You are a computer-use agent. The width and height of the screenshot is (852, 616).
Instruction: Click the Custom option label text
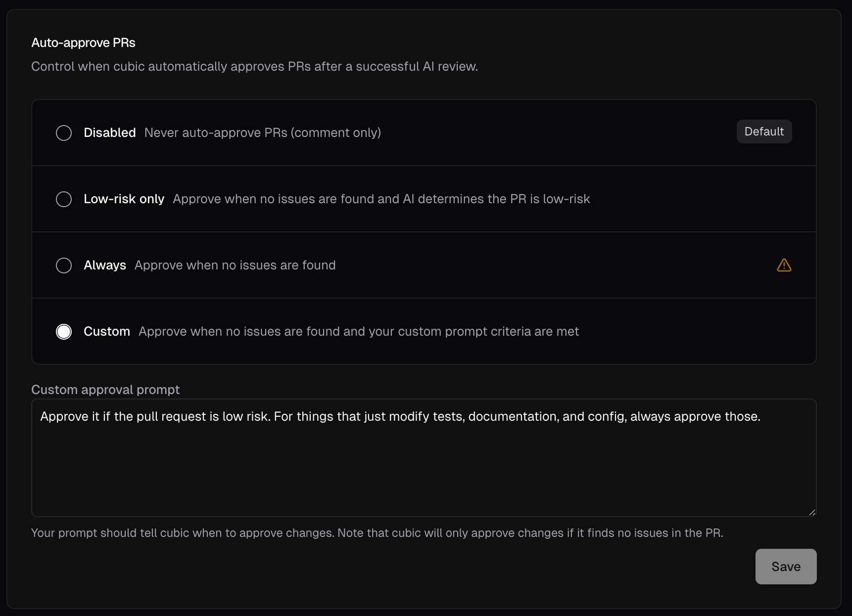106,331
